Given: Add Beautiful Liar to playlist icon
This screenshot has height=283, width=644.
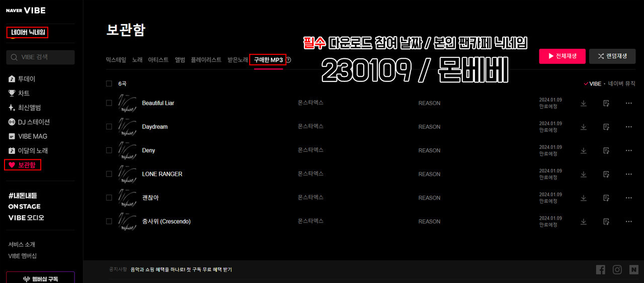Looking at the screenshot, I should (606, 103).
